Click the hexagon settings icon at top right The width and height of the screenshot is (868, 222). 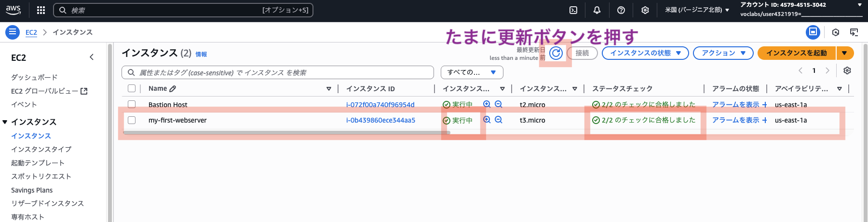836,32
